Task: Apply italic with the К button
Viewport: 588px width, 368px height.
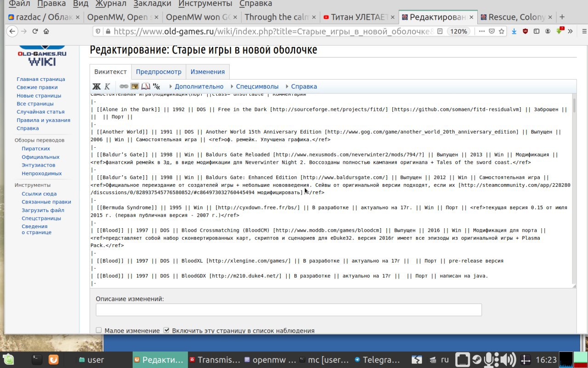Action: 107,86
